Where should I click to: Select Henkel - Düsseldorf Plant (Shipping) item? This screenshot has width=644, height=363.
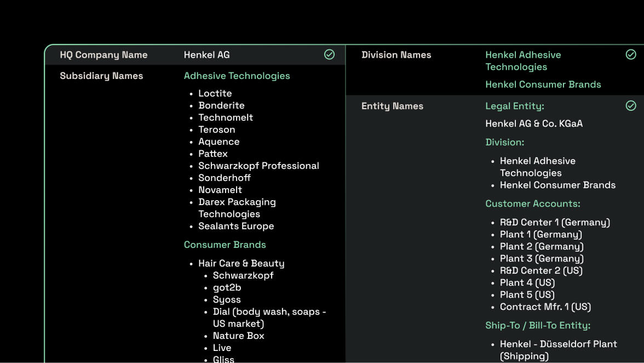(558, 349)
